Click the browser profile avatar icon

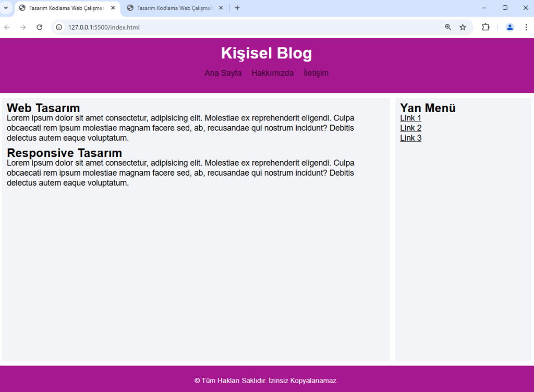point(509,27)
